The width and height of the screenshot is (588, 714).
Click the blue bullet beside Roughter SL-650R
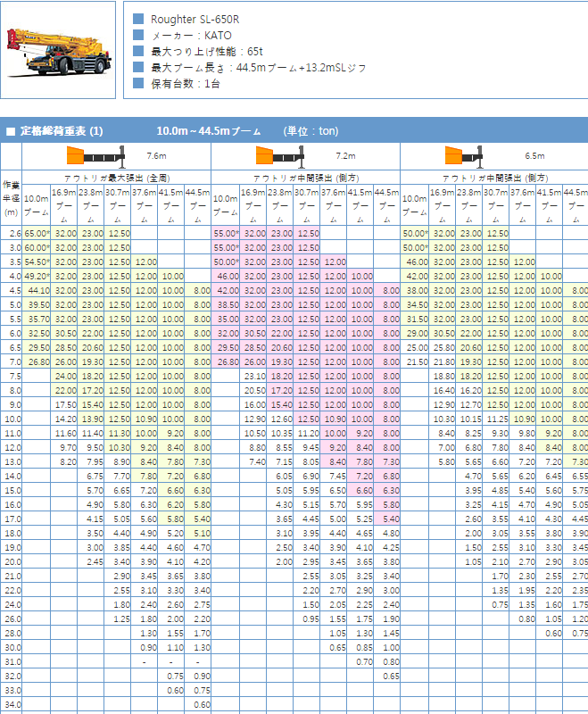138,20
